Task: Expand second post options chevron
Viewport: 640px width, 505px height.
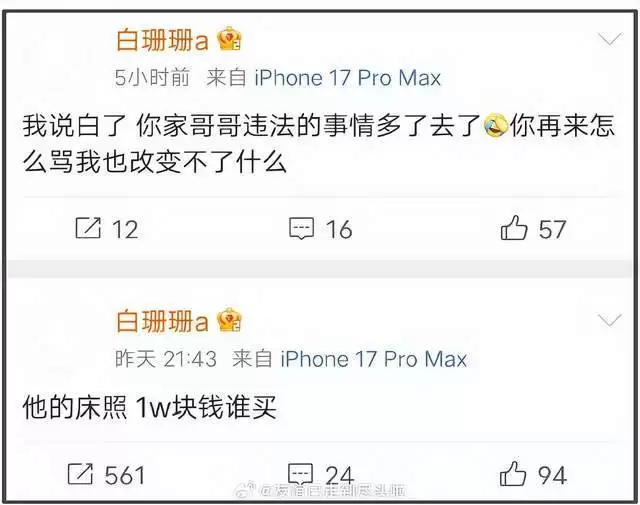Action: coord(609,320)
